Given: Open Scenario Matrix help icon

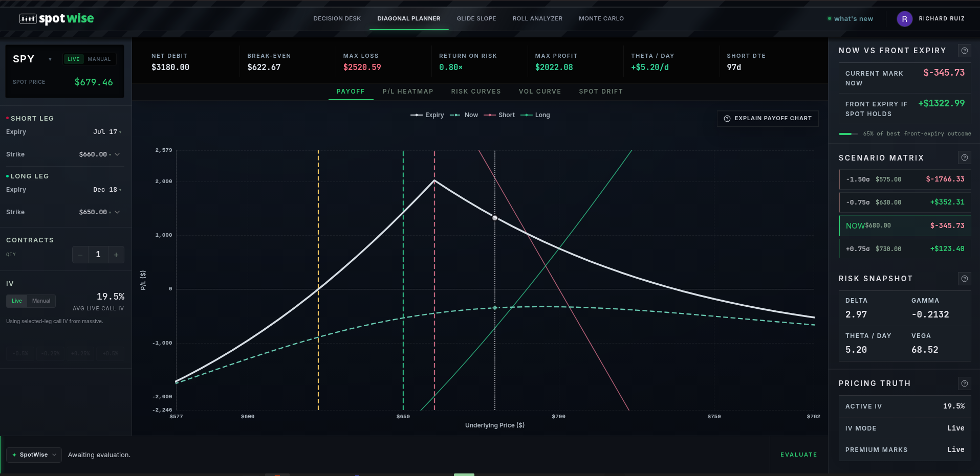Looking at the screenshot, I should 964,158.
